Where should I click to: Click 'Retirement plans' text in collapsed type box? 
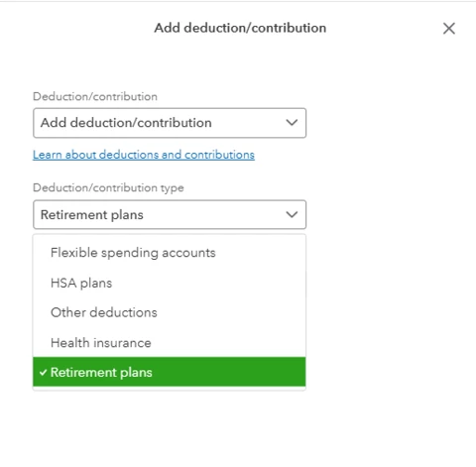tap(92, 215)
